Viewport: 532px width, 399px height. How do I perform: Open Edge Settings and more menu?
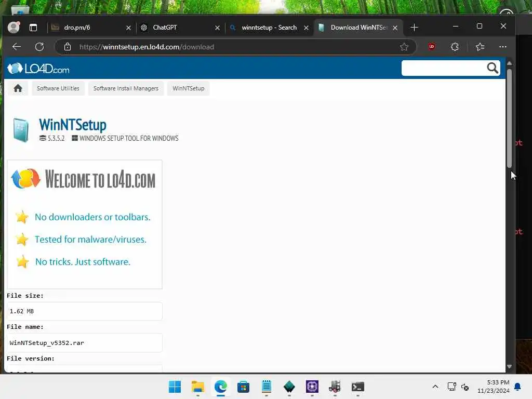point(503,47)
